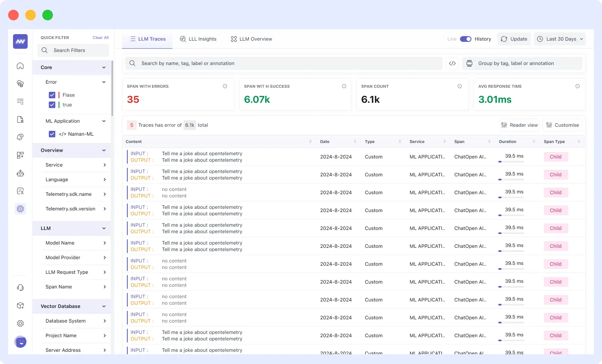Click the home icon in sidebar
This screenshot has height=364, width=602.
(x=20, y=66)
